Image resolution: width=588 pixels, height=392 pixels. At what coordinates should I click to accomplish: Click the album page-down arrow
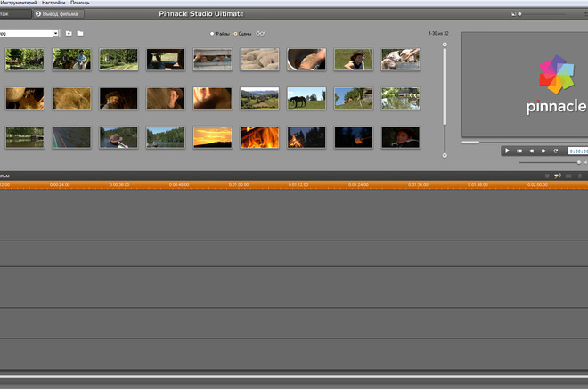pyautogui.click(x=445, y=156)
